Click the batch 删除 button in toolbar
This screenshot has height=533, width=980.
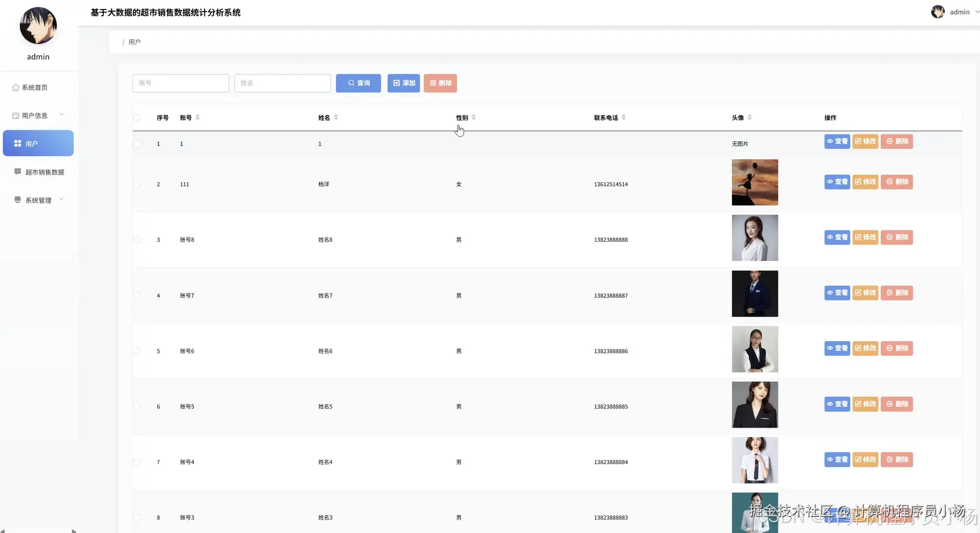pos(441,83)
